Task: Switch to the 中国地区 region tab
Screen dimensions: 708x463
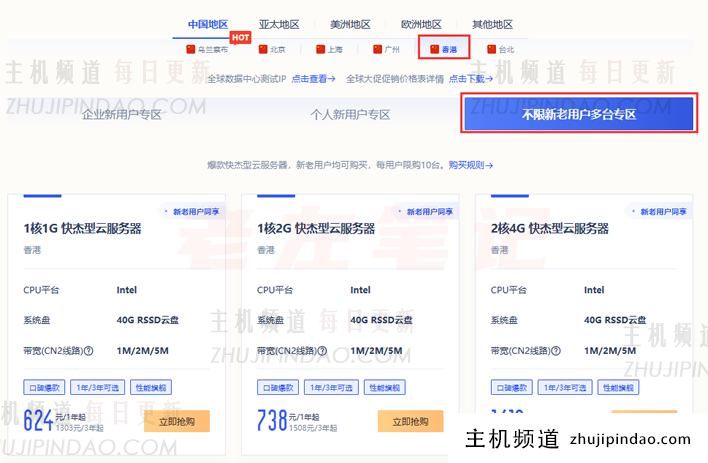Action: click(x=208, y=24)
